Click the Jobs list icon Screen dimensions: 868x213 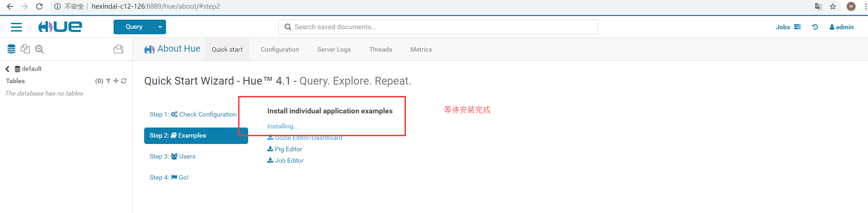coord(797,27)
